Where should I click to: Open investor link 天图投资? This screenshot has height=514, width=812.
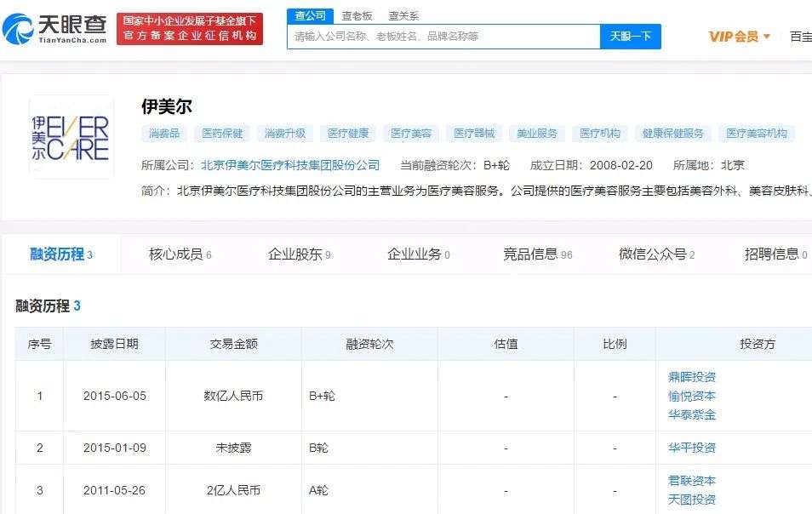click(x=692, y=500)
